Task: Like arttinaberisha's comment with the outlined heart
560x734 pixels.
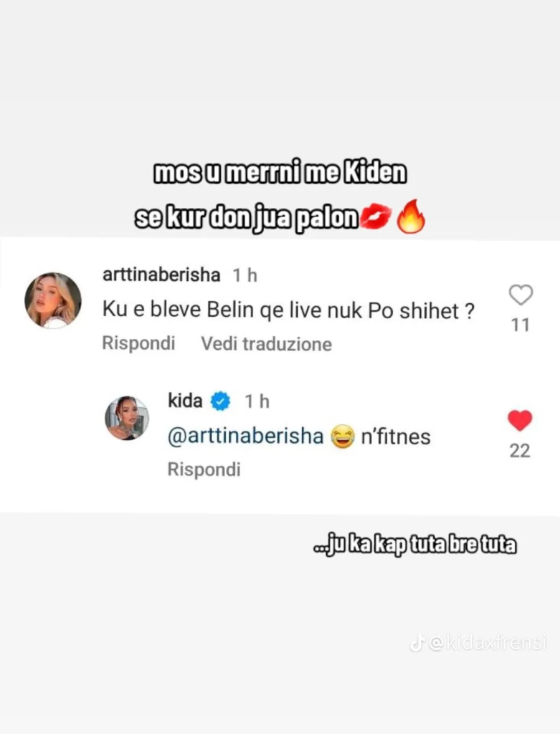Action: tap(521, 295)
